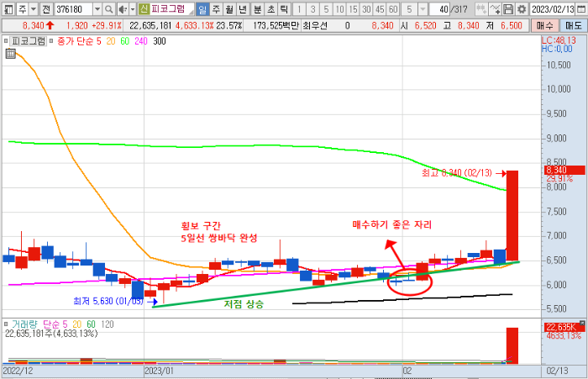Screen dimensions: 588x379
Task: Click the tall red volume bar
Action: [512, 345]
